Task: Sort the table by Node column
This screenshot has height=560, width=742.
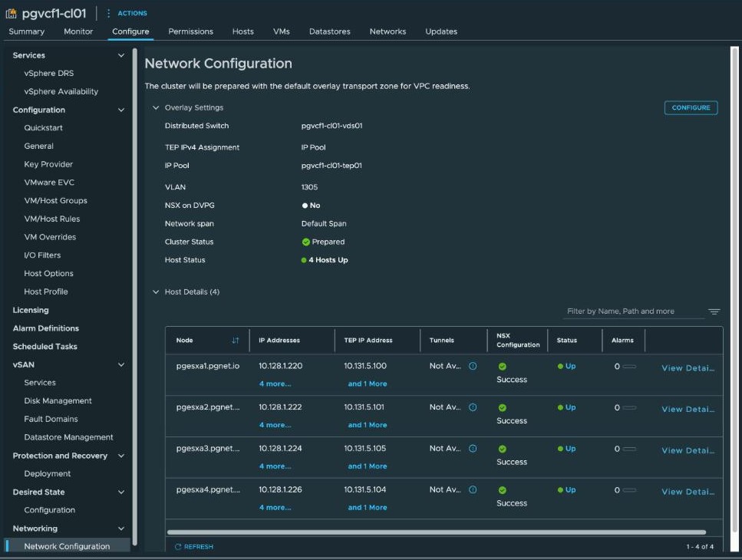Action: 236,341
